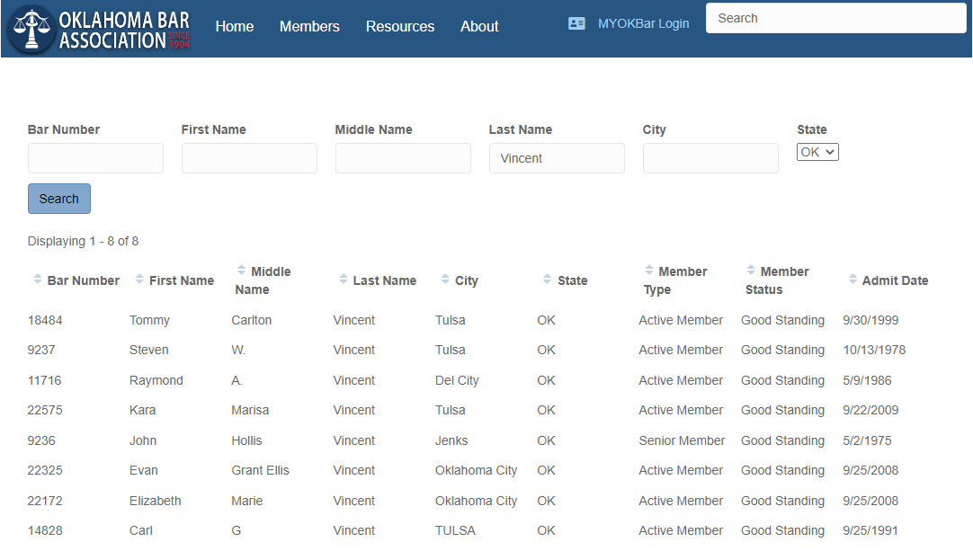The width and height of the screenshot is (973, 560).
Task: Sort by Admit Date column arrows
Action: [x=852, y=280]
